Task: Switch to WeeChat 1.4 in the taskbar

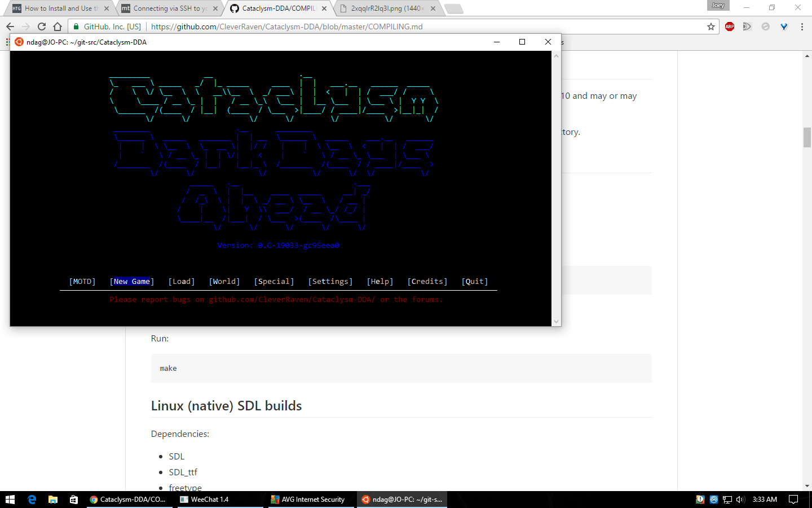Action: pyautogui.click(x=222, y=500)
